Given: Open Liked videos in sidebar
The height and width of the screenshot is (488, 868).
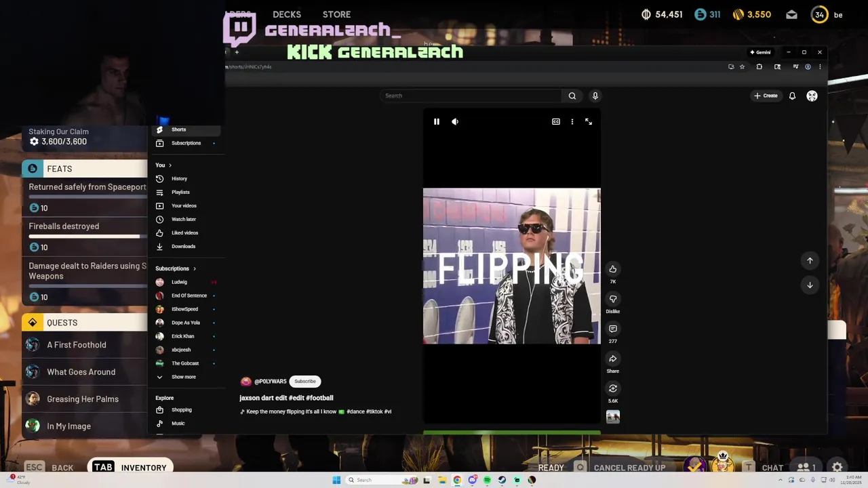Looking at the screenshot, I should coord(184,233).
